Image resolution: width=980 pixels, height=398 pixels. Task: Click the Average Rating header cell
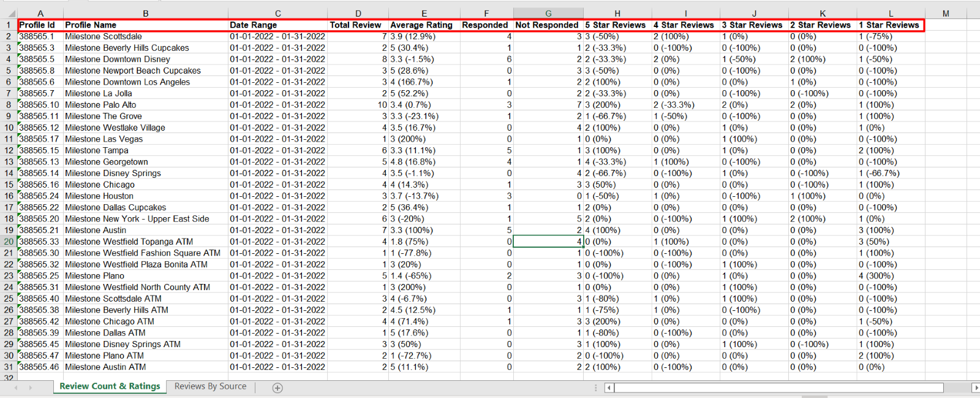click(424, 25)
